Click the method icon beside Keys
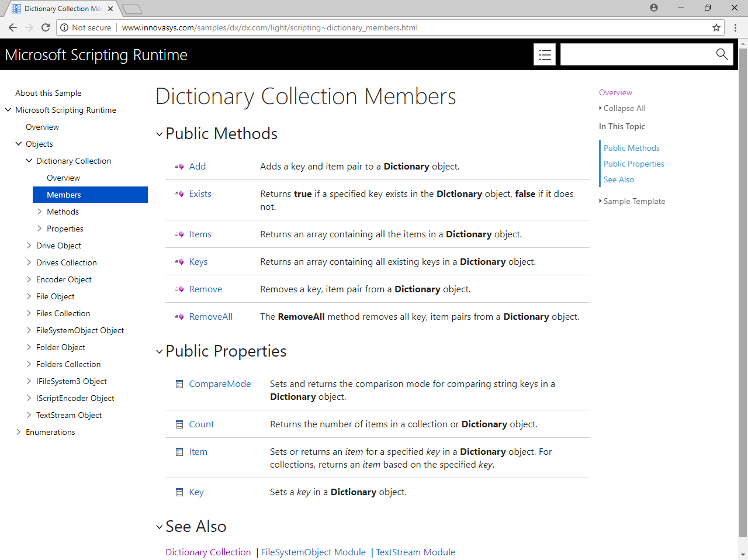This screenshot has height=560, width=748. click(179, 262)
